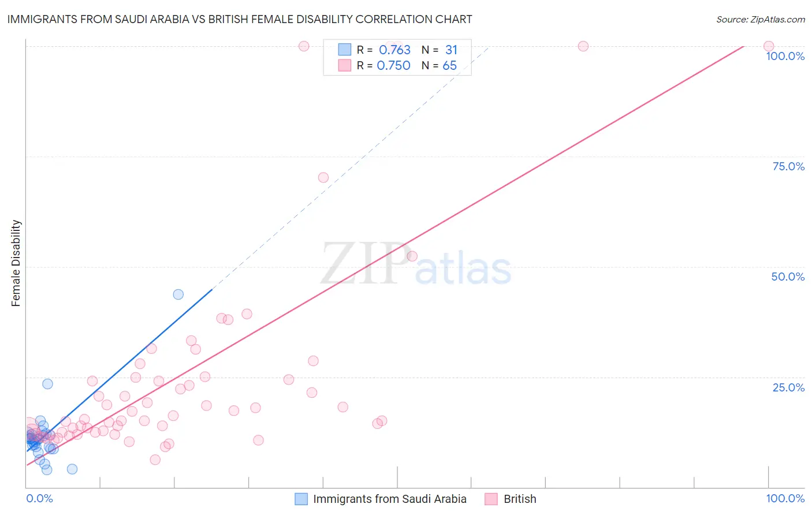Click the pink British legend swatch at bottom
This screenshot has height=515, width=812.
point(491,499)
